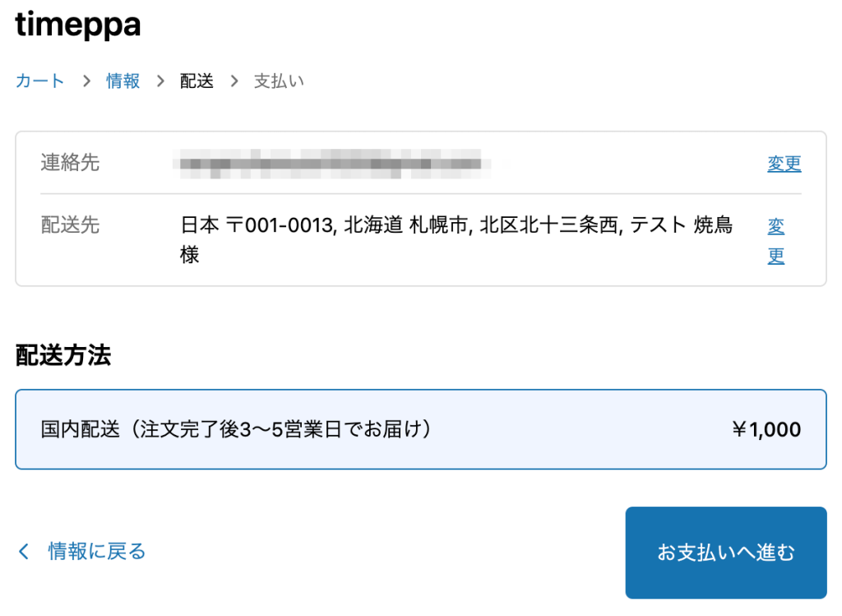Return to cart via カート breadcrumb

[39, 81]
